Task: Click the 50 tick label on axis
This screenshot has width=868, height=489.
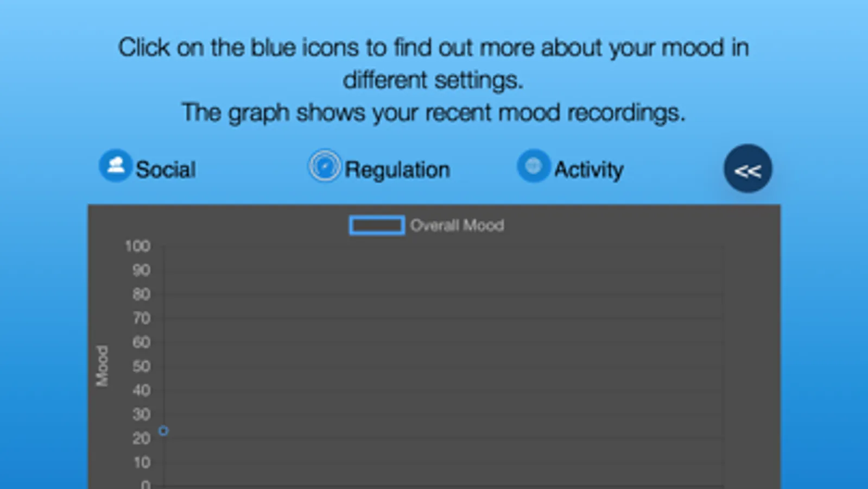Action: (141, 366)
